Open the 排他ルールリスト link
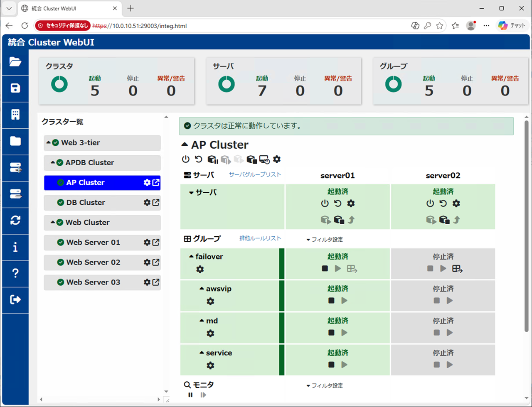532x407 pixels. (260, 238)
